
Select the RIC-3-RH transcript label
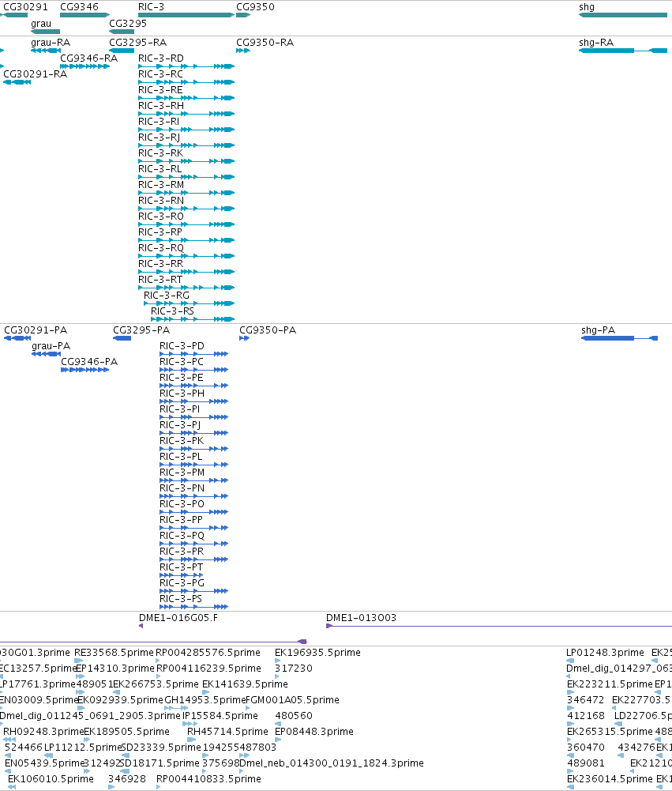coord(161,106)
